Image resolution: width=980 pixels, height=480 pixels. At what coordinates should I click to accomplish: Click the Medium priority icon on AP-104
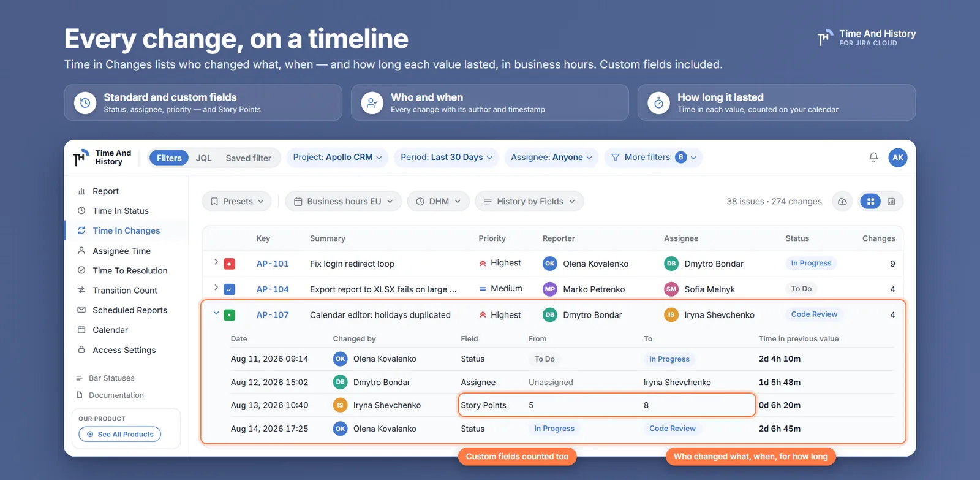pos(483,288)
